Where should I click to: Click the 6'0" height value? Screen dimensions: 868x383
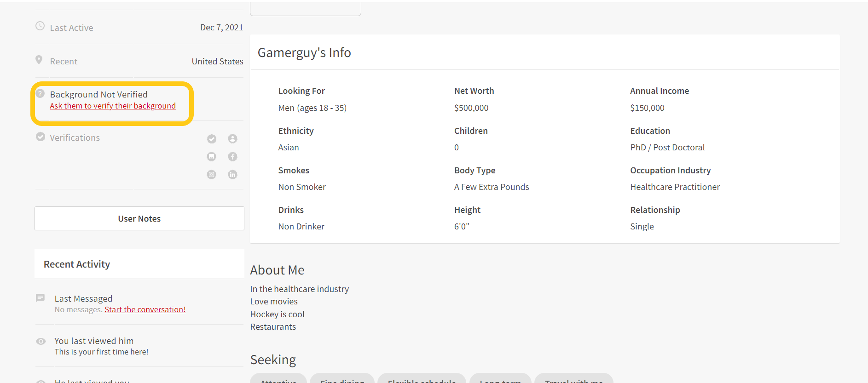click(462, 226)
